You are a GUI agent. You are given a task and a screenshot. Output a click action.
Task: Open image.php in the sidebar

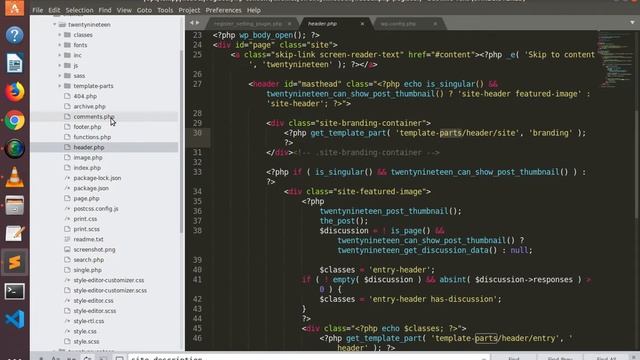[88, 157]
